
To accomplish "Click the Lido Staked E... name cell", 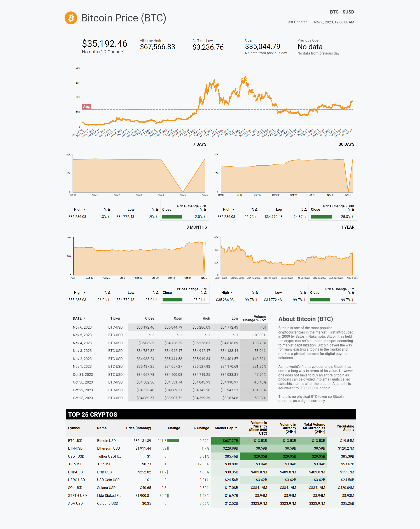I will click(x=109, y=496).
